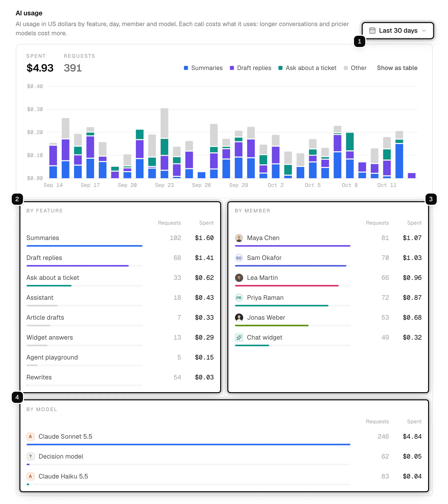Click Lea Martin's avatar

point(239,278)
